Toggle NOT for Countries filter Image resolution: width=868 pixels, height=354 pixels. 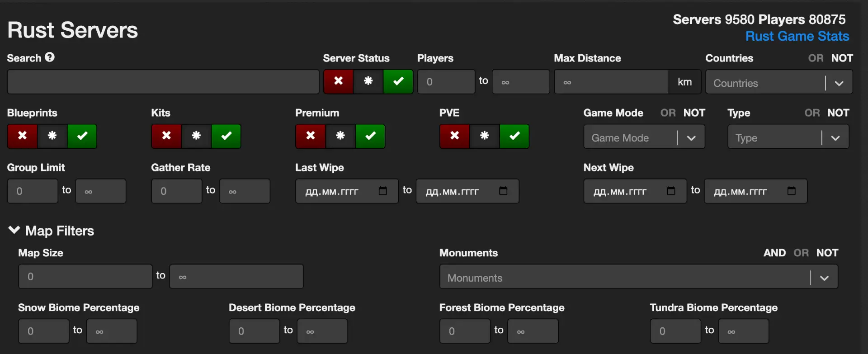tap(842, 58)
